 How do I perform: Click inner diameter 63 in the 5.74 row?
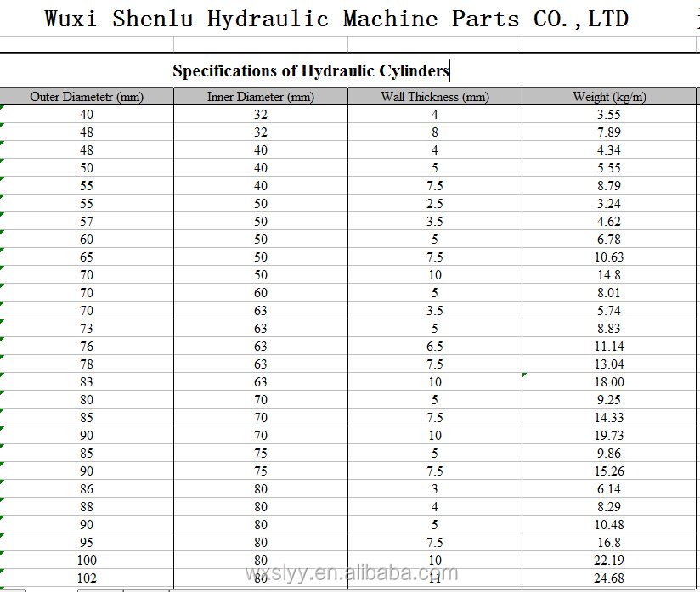point(261,311)
